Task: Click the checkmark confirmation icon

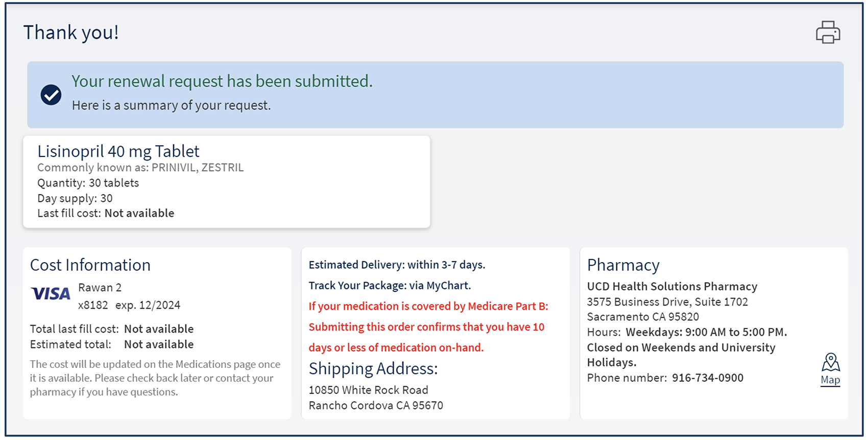Action: pos(51,95)
